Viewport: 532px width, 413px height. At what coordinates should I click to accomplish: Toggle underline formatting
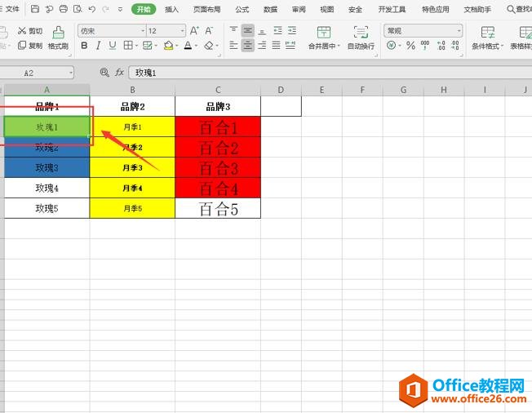point(113,45)
